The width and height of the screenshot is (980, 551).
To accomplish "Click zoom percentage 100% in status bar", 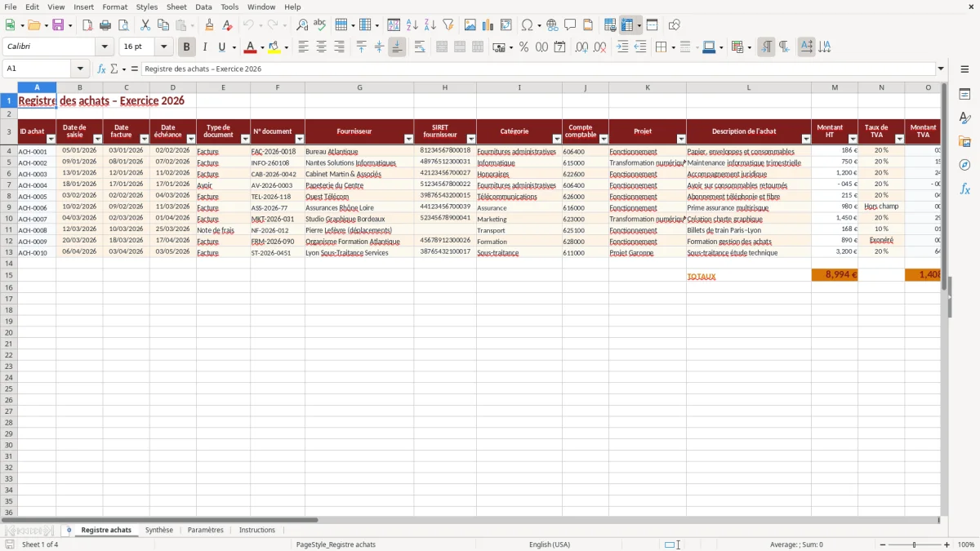I will tap(966, 544).
